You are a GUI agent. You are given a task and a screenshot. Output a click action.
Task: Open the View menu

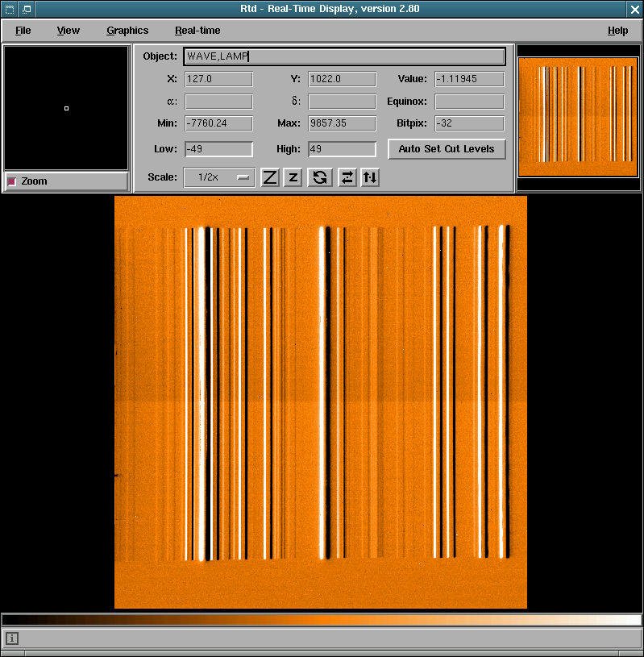coord(69,31)
